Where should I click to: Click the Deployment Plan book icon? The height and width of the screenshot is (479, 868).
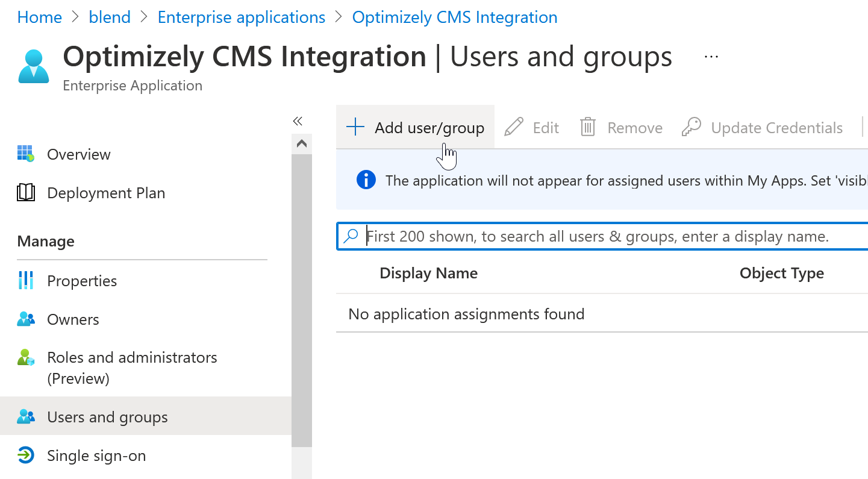[26, 193]
